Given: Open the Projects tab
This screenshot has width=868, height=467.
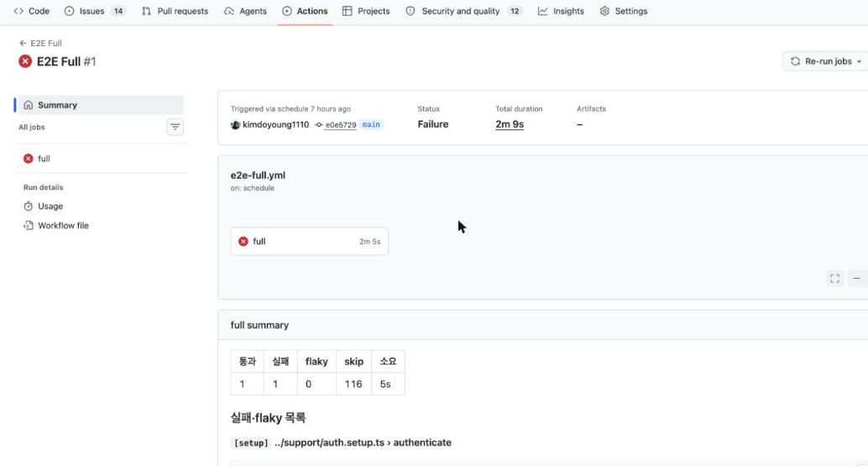Looking at the screenshot, I should pyautogui.click(x=366, y=11).
